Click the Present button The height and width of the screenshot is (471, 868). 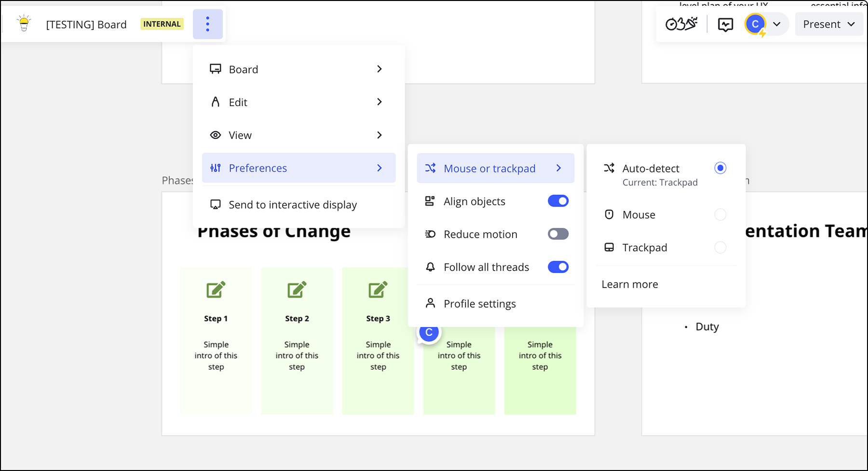click(829, 24)
